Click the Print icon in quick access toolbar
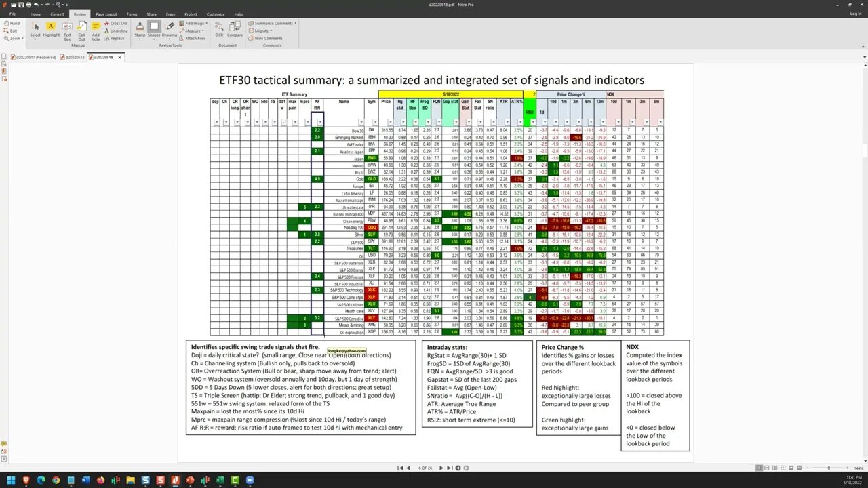868x488 pixels. pyautogui.click(x=27, y=4)
